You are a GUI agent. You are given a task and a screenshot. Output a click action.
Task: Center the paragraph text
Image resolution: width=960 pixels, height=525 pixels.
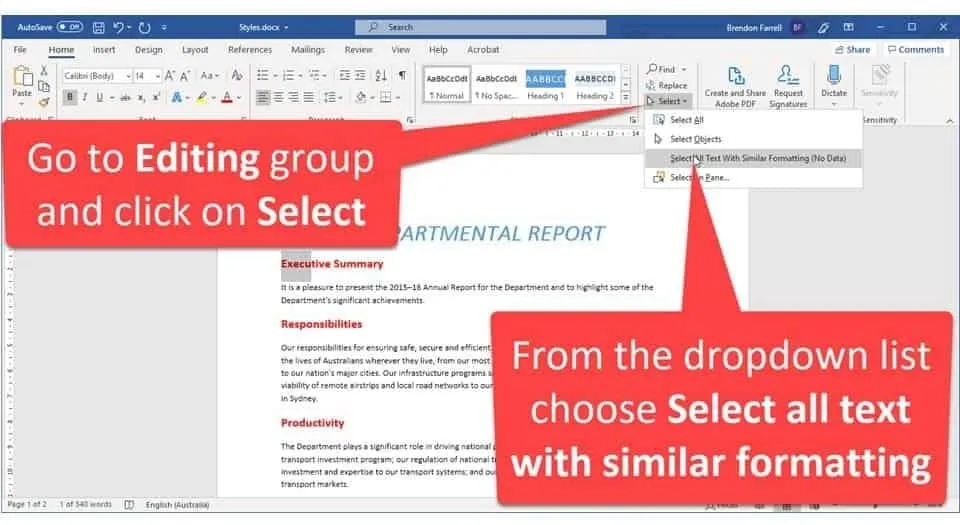[x=279, y=97]
